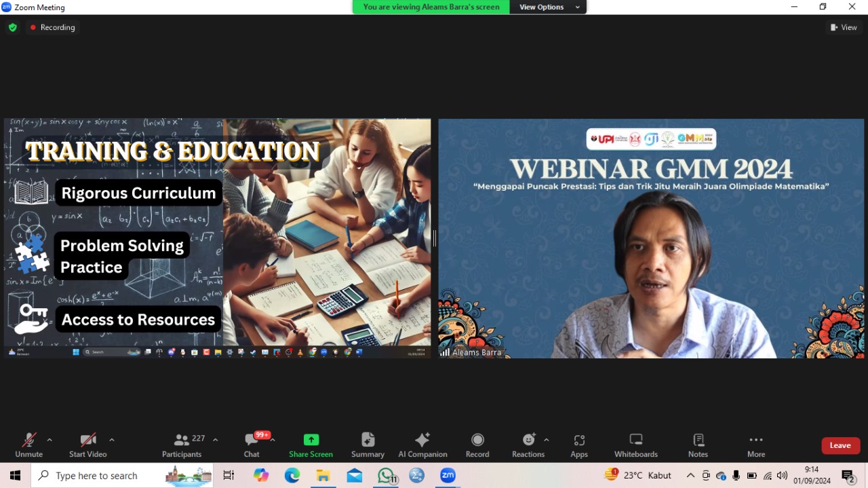Open the Mail app in taskbar

pos(355,476)
